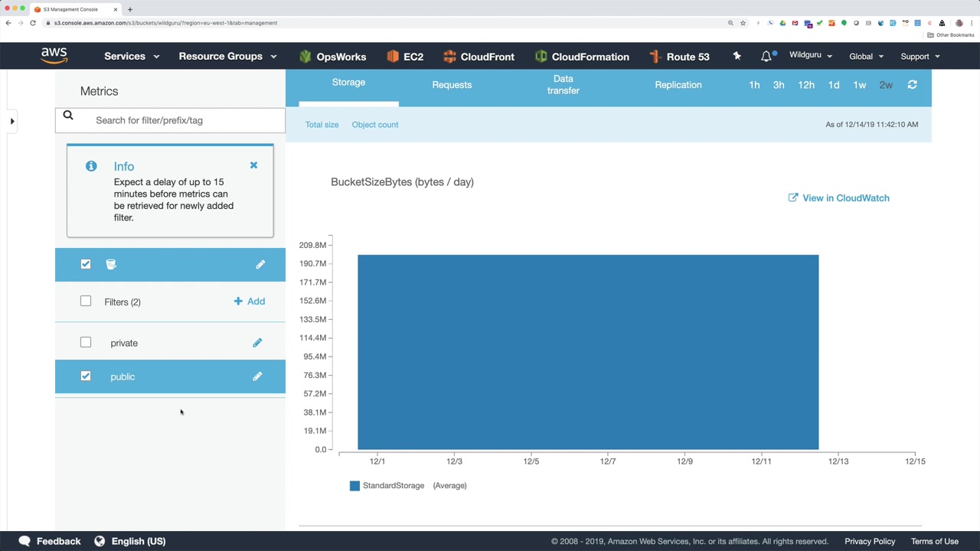Open the Route 53 shortcut

pos(679,57)
